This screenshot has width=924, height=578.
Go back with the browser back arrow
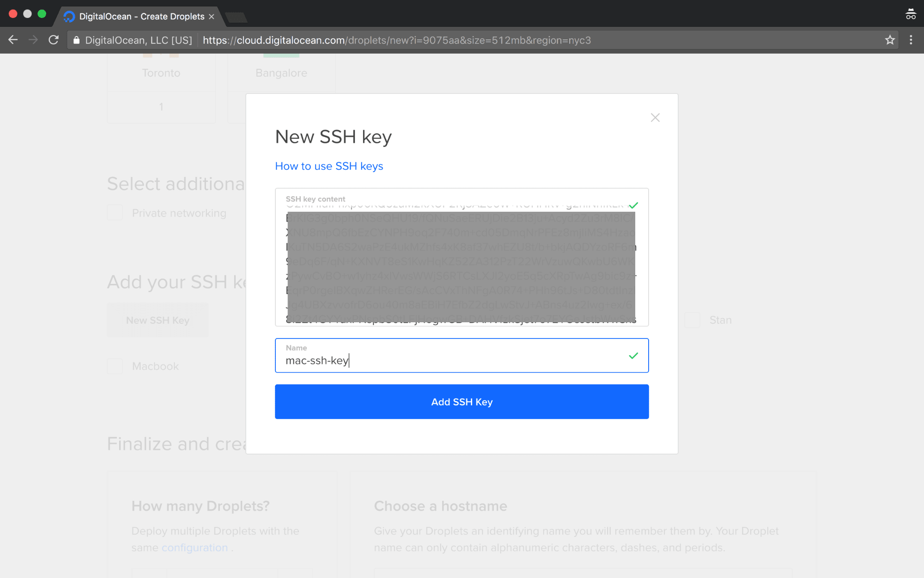click(x=13, y=40)
